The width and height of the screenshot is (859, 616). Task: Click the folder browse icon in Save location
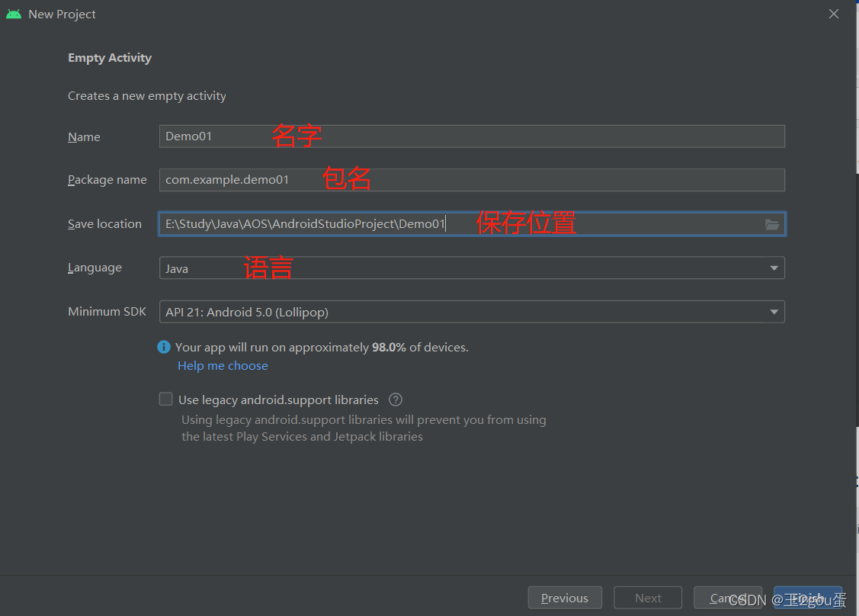pos(772,225)
